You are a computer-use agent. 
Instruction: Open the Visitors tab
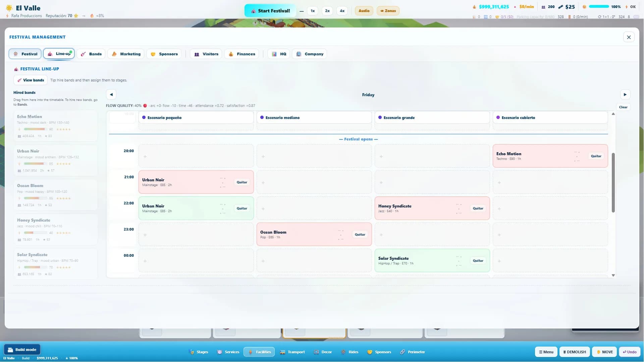point(206,54)
